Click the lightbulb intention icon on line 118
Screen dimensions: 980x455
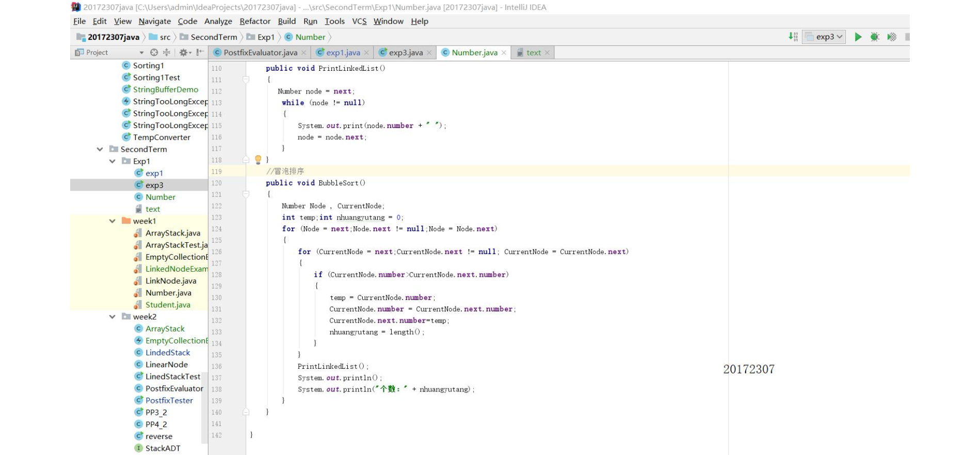258,160
